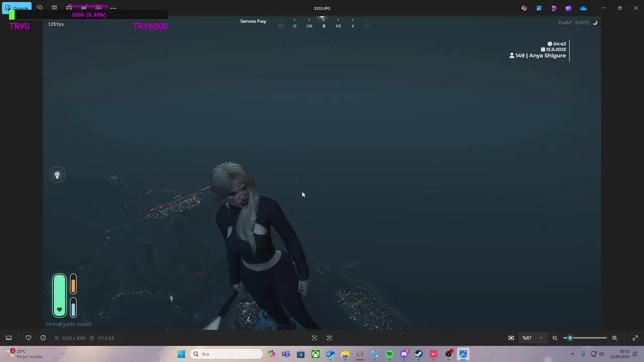Open the 25°C weather widget

tap(25, 354)
